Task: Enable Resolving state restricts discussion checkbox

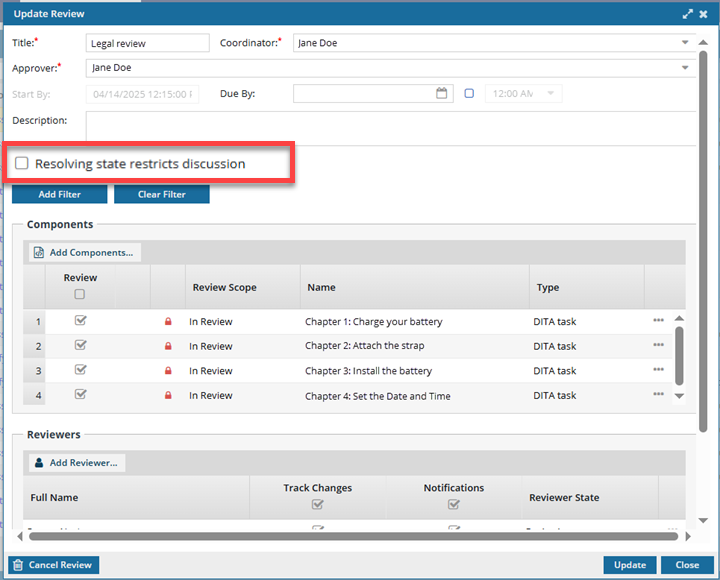Action: point(22,163)
